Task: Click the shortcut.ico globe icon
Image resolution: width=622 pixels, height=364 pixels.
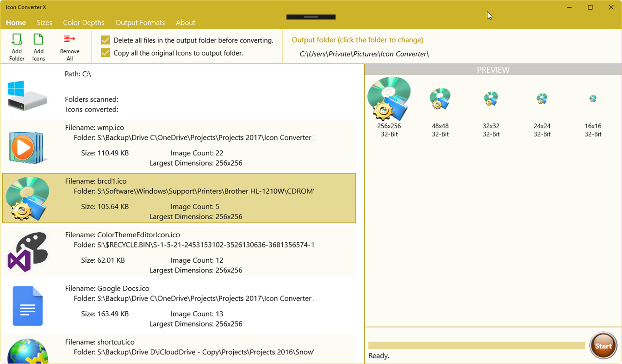Action: pos(28,352)
